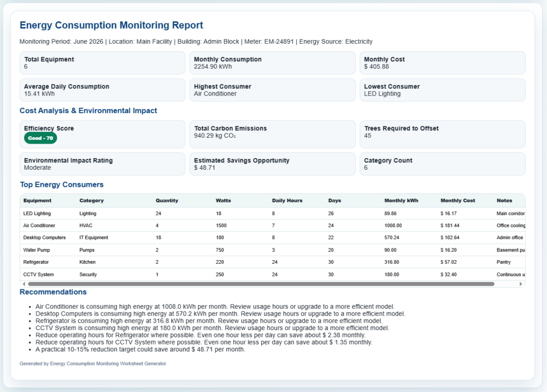Click the Notes column header

[x=504, y=200]
